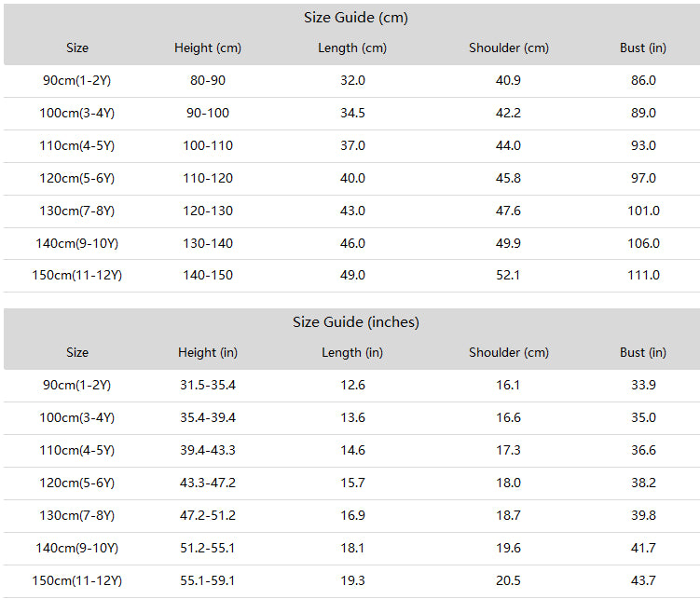Image resolution: width=700 pixels, height=599 pixels.
Task: Click the 'Height (in)' column header
Action: 208,352
